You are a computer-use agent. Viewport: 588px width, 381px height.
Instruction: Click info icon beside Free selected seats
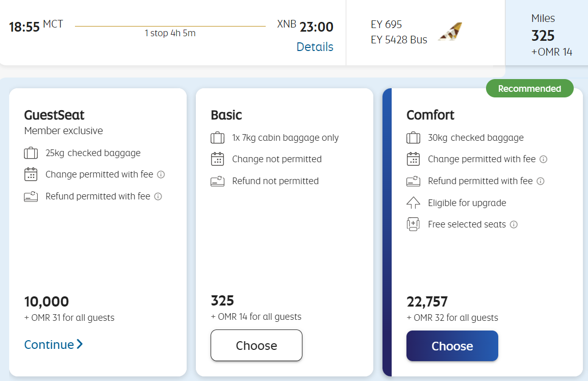pyautogui.click(x=514, y=224)
